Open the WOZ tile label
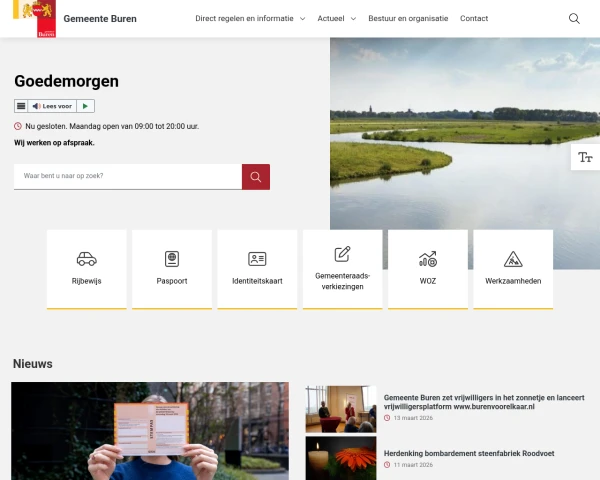 [428, 281]
